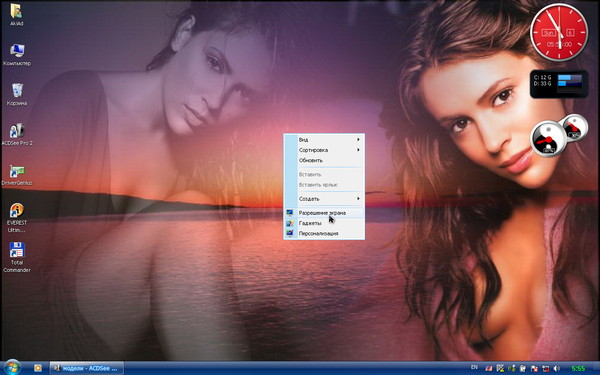Open the Вид submenu in context menu

[x=324, y=140]
